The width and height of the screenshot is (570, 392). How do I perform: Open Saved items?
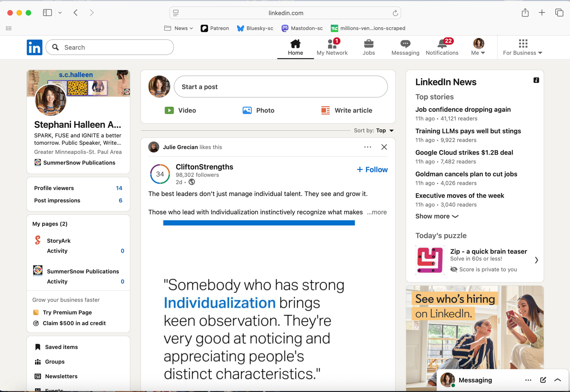(56, 347)
